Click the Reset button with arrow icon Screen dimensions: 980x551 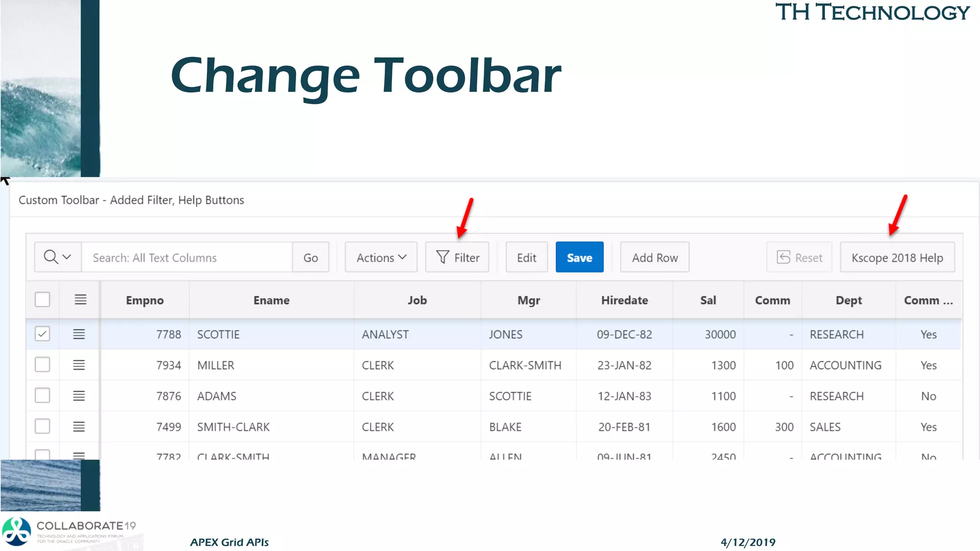click(x=799, y=257)
